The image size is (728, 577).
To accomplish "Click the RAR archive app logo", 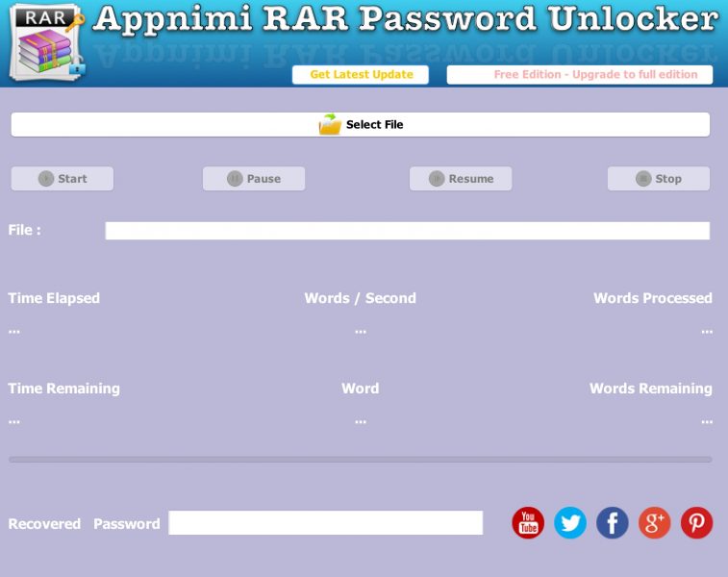I will click(x=46, y=44).
